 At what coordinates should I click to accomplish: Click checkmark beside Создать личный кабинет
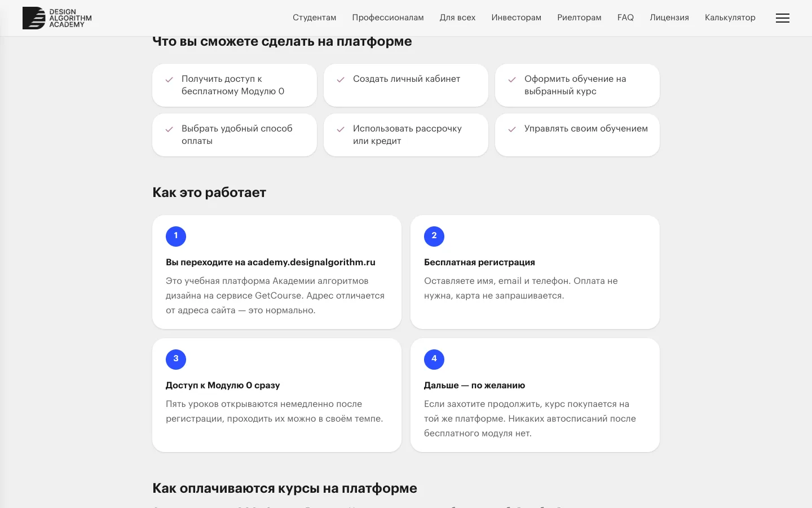click(341, 80)
